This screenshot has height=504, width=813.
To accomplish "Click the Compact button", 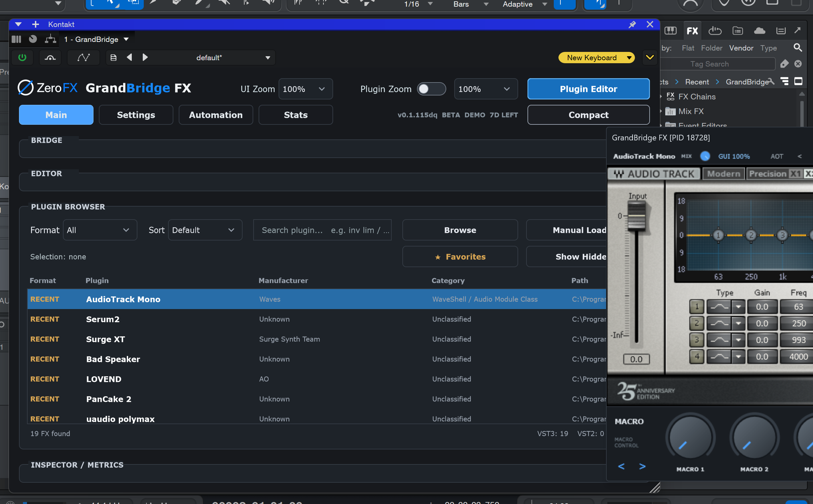I will (x=588, y=115).
